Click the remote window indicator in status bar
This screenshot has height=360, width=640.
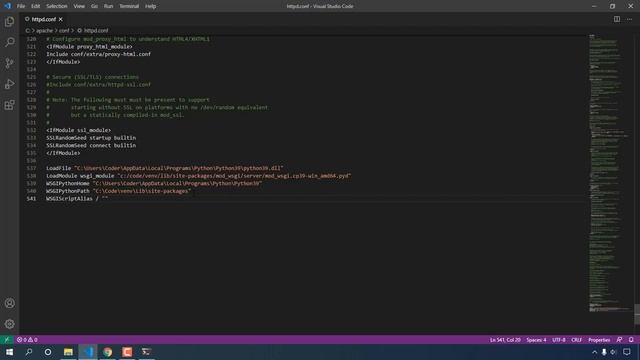point(7,340)
